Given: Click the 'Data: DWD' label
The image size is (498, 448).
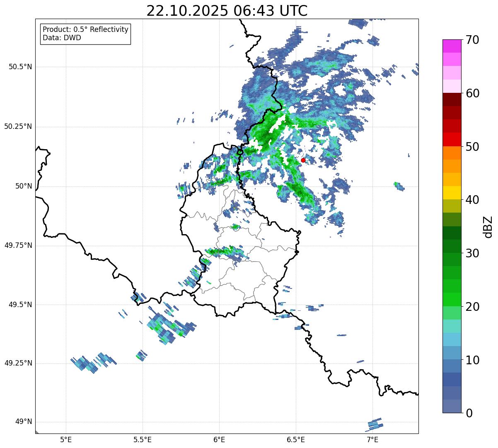Looking at the screenshot, I should tap(62, 38).
